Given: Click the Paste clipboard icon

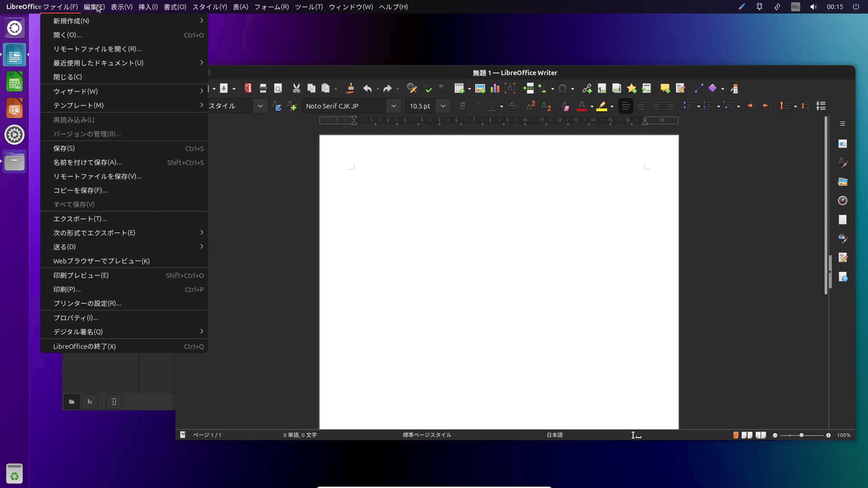Looking at the screenshot, I should pyautogui.click(x=325, y=88).
